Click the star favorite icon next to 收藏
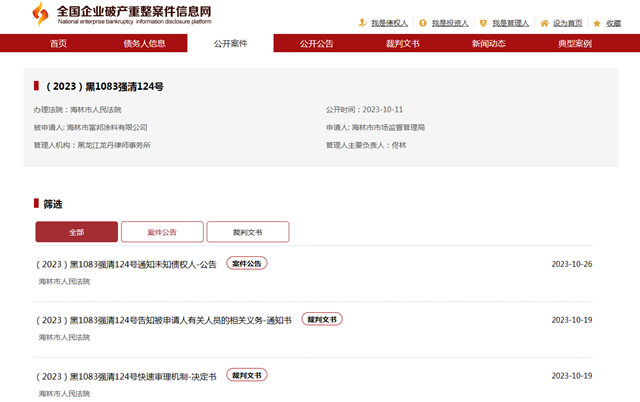Screen dimensions: 640x402 (597, 24)
